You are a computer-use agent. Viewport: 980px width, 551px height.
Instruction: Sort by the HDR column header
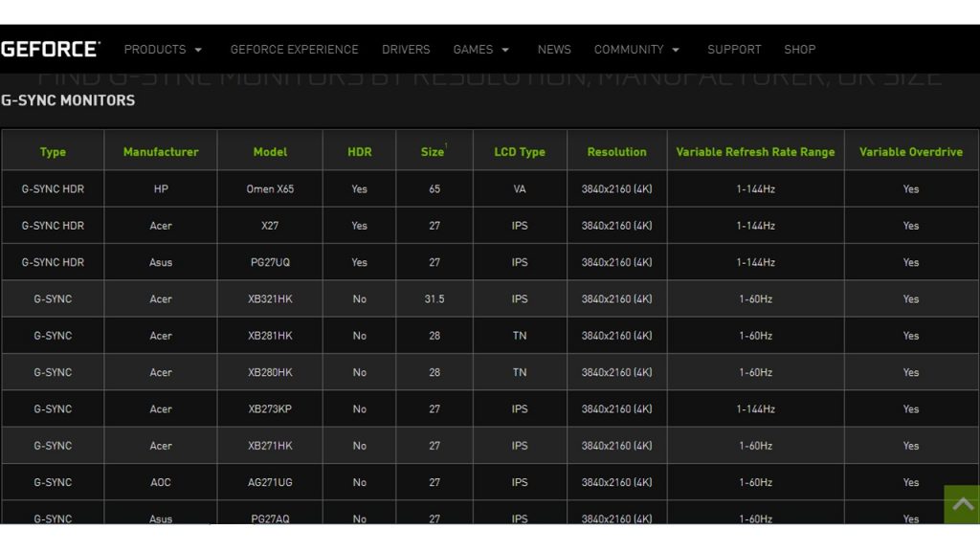click(x=360, y=152)
